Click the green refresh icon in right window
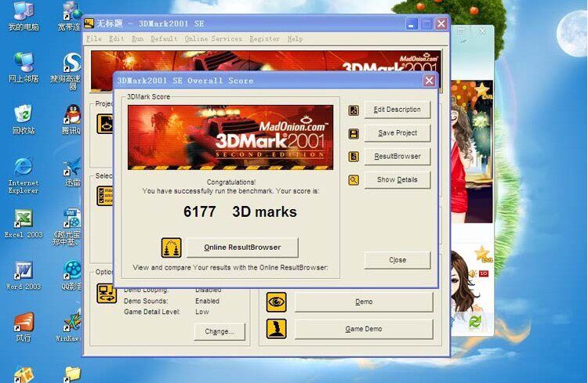This screenshot has width=588, height=383. pos(475,322)
